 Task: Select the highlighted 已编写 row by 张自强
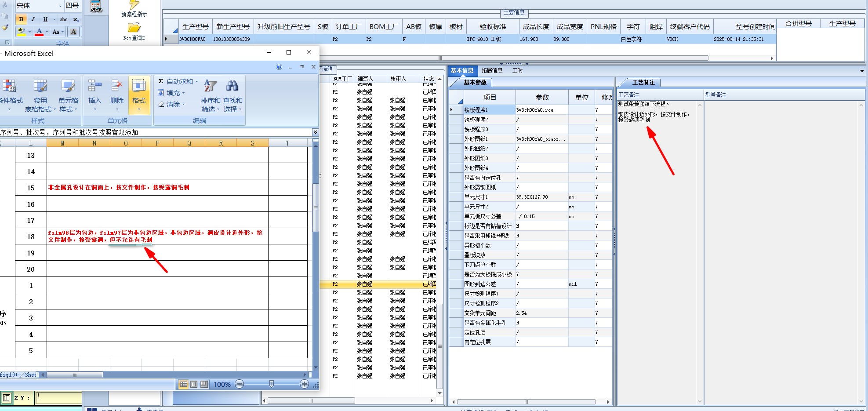379,284
